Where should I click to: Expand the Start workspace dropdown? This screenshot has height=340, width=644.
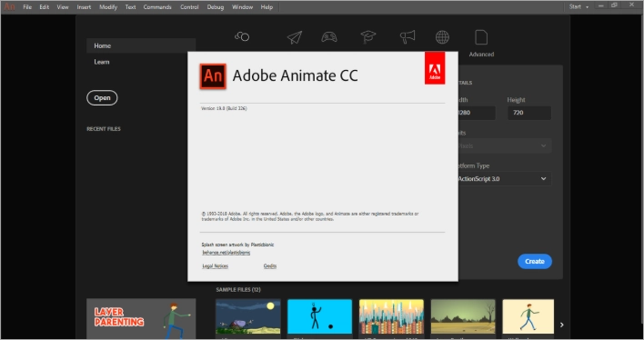pos(579,6)
